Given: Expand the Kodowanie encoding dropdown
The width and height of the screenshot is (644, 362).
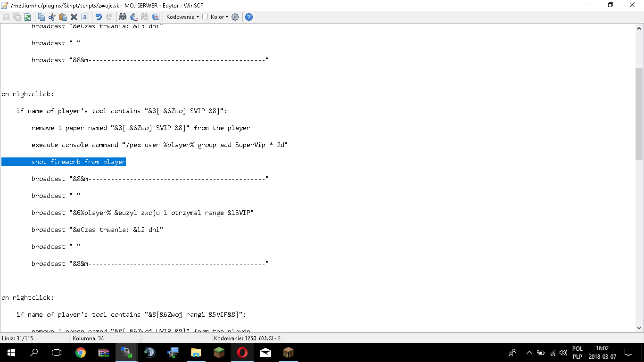Looking at the screenshot, I should click(x=183, y=17).
